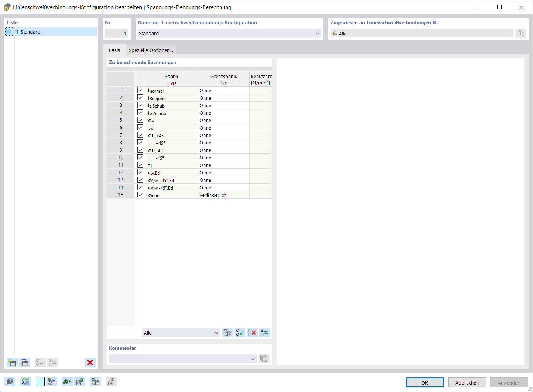Image resolution: width=533 pixels, height=392 pixels.
Task: Click the Nr. field showing 1
Action: 117,33
